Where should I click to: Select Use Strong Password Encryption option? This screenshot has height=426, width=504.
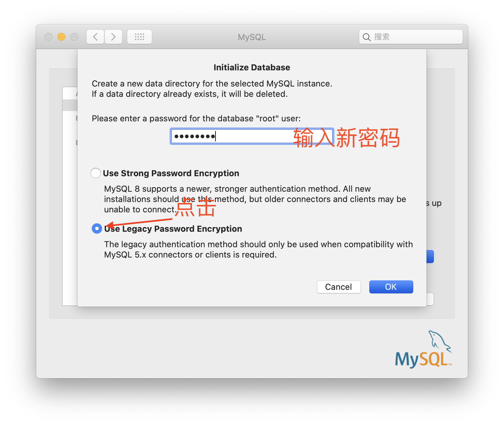96,173
